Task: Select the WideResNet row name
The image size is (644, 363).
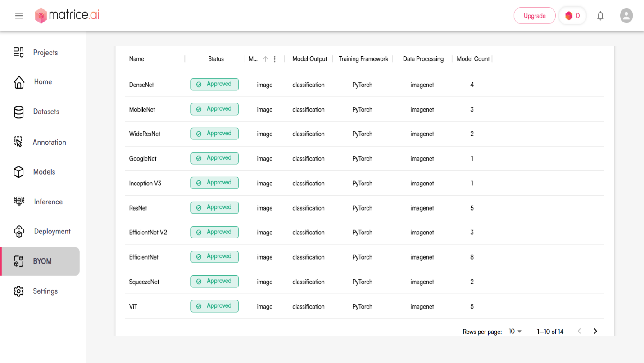Action: coord(145,134)
